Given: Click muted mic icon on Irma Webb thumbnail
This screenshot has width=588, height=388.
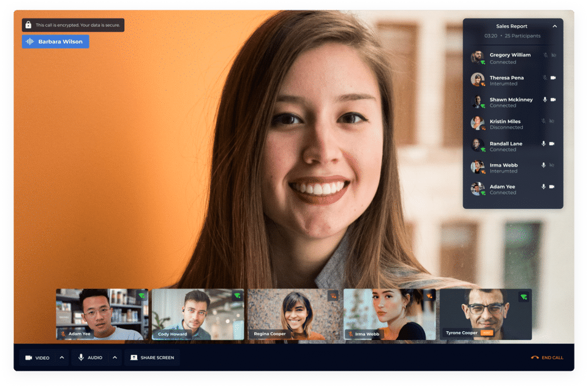Looking at the screenshot, I should pos(350,334).
